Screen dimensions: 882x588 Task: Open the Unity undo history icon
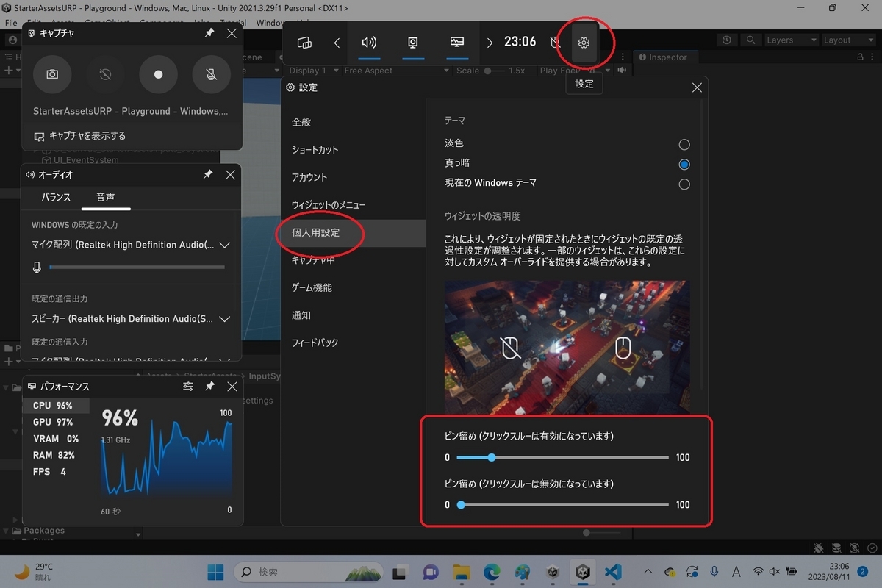[x=727, y=40]
